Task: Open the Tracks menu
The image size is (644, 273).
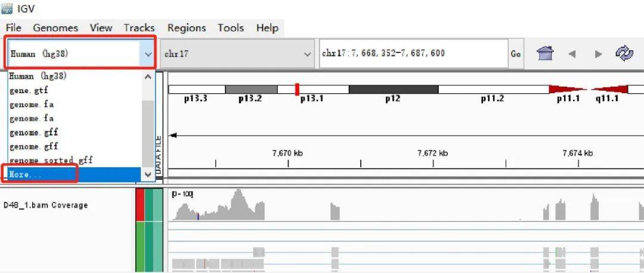Action: coord(139,28)
